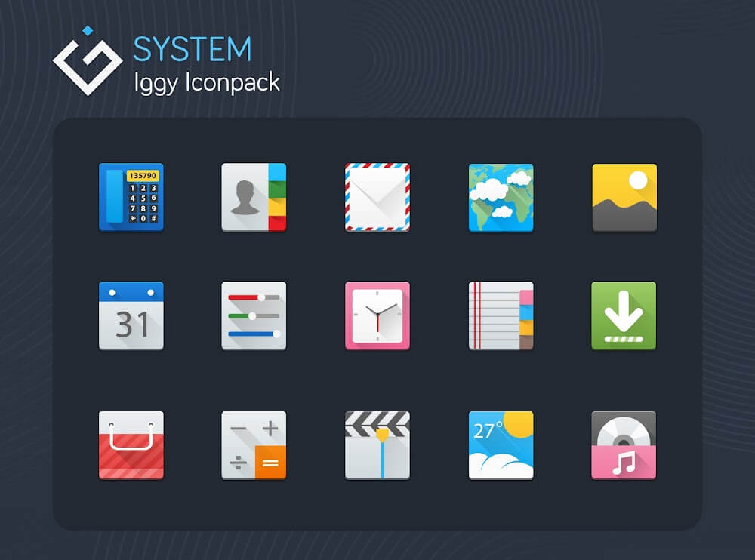
Task: Click the 135790 display on the phone icon
Action: pos(142,175)
